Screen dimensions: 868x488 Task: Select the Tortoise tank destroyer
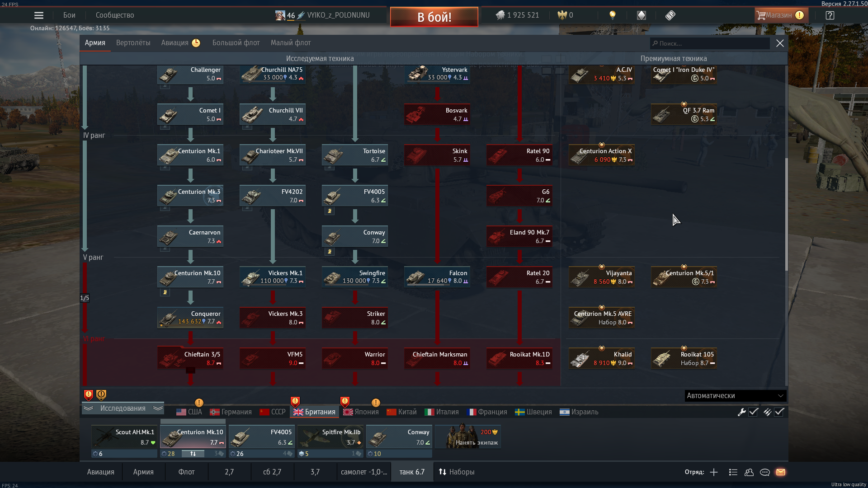tap(355, 155)
